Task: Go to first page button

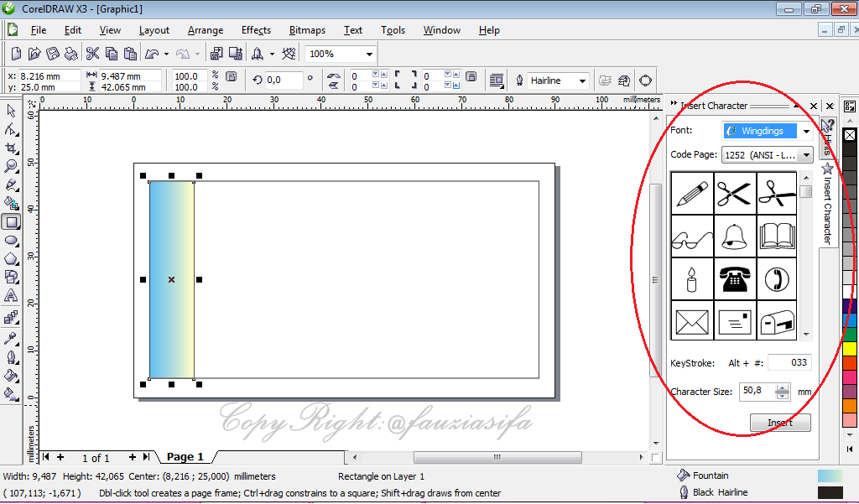Action: [46, 456]
